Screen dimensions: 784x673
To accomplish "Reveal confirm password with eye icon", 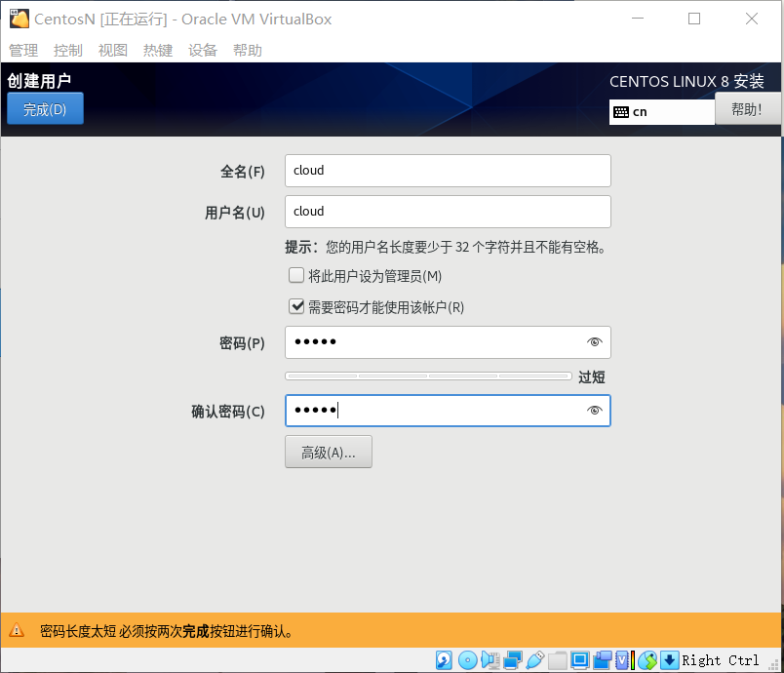I will 594,411.
